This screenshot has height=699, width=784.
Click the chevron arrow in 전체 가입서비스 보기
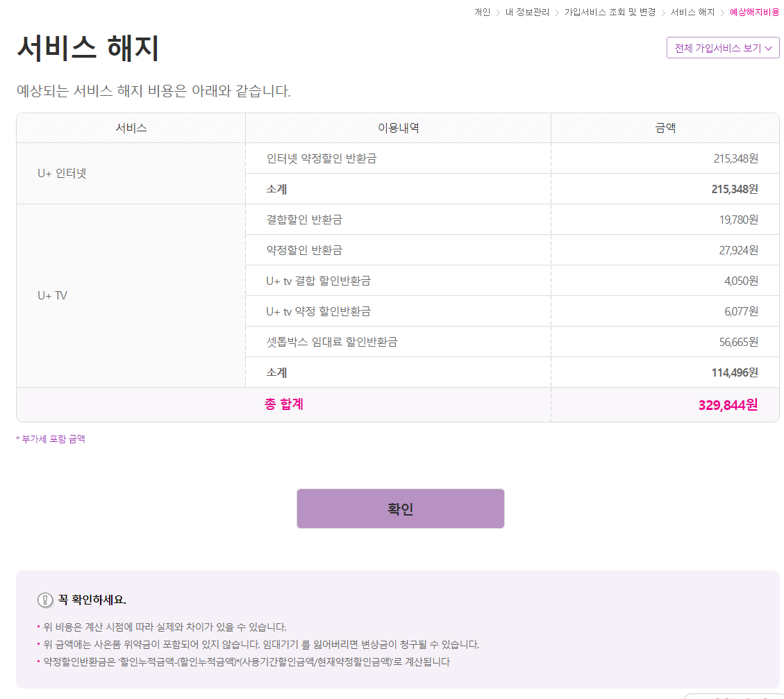point(768,48)
